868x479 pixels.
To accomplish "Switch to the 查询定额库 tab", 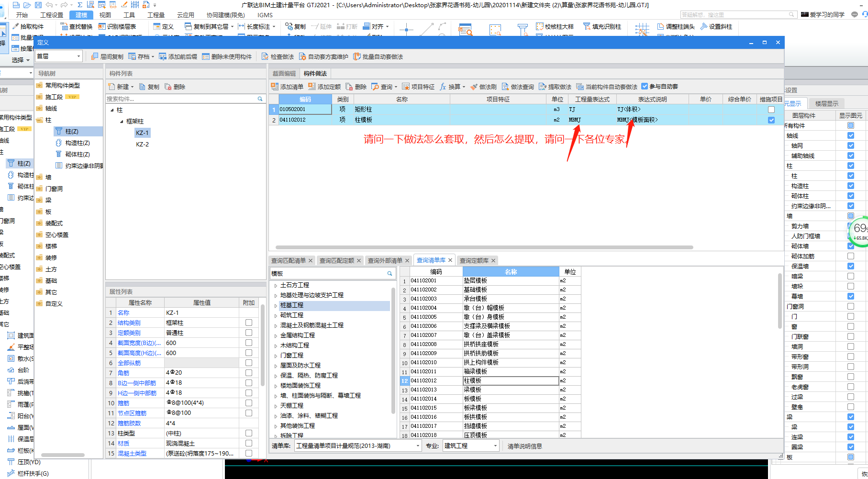I will coord(474,260).
